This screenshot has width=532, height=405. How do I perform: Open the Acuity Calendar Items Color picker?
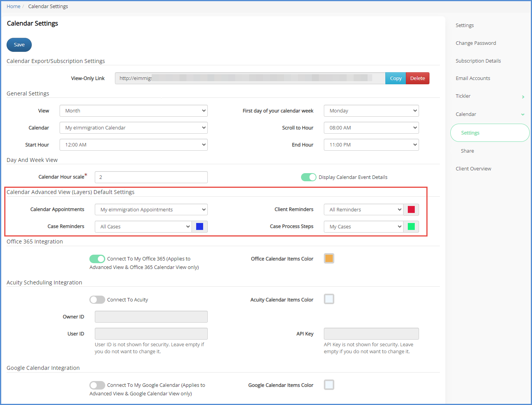tap(329, 299)
